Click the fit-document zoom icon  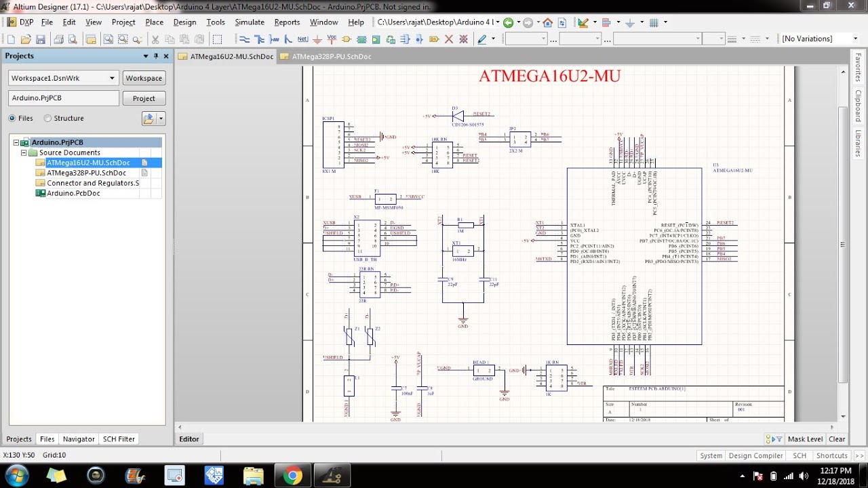108,39
